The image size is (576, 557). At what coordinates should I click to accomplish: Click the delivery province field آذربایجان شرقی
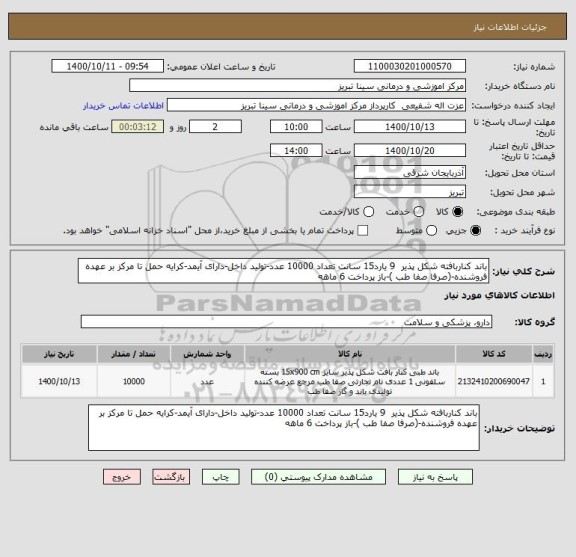[x=410, y=172]
